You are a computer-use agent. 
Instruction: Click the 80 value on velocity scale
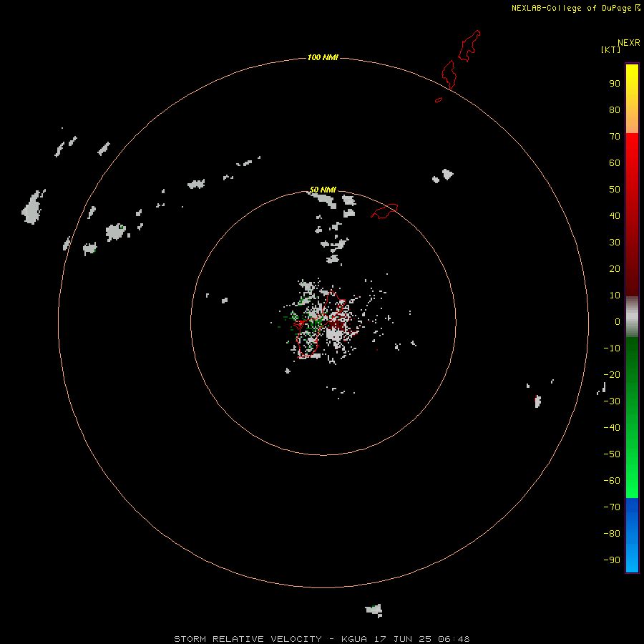pyautogui.click(x=615, y=109)
